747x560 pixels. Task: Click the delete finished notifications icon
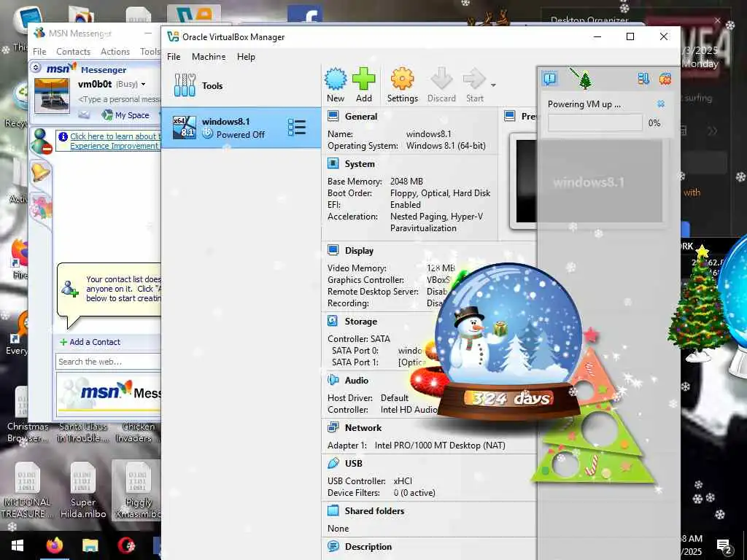tap(665, 79)
